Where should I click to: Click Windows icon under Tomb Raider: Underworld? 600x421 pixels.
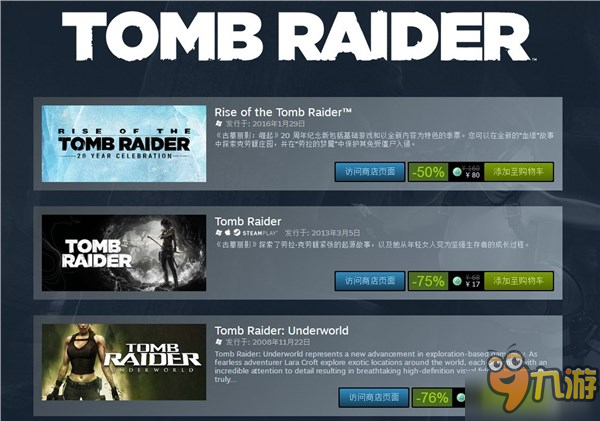219,341
